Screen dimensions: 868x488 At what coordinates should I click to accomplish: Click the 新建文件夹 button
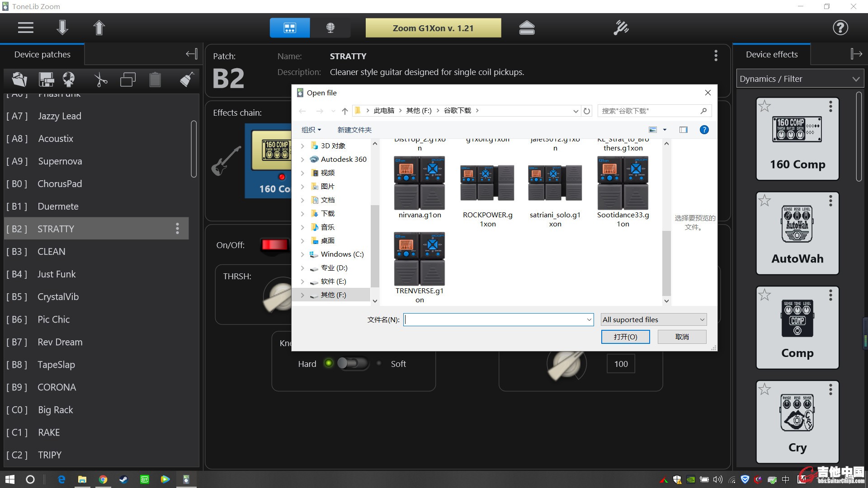[354, 130]
